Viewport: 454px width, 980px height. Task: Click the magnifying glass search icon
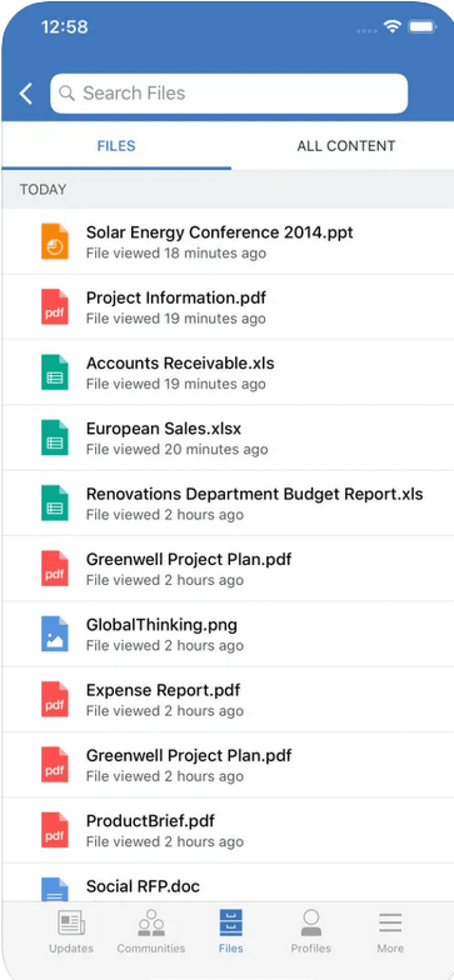click(x=67, y=94)
